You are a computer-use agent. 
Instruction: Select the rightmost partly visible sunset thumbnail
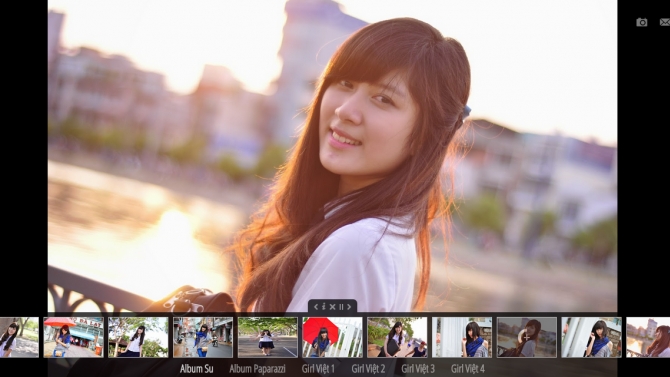click(648, 337)
